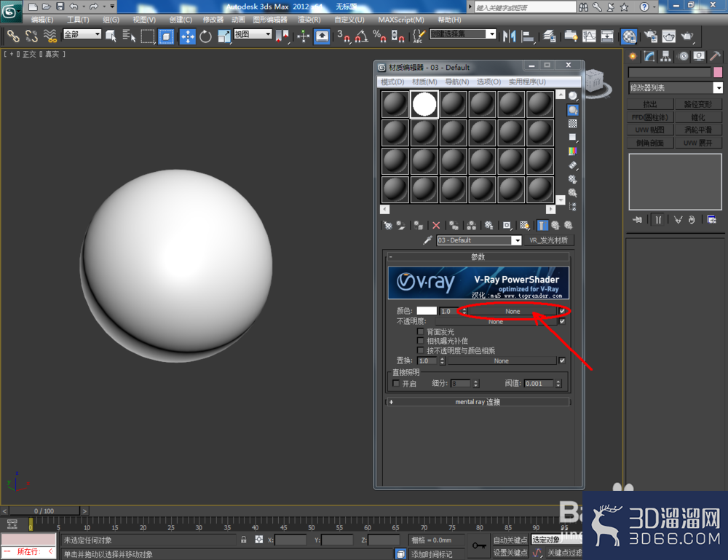
Task: Open Material Editor from main toolbar
Action: click(629, 36)
